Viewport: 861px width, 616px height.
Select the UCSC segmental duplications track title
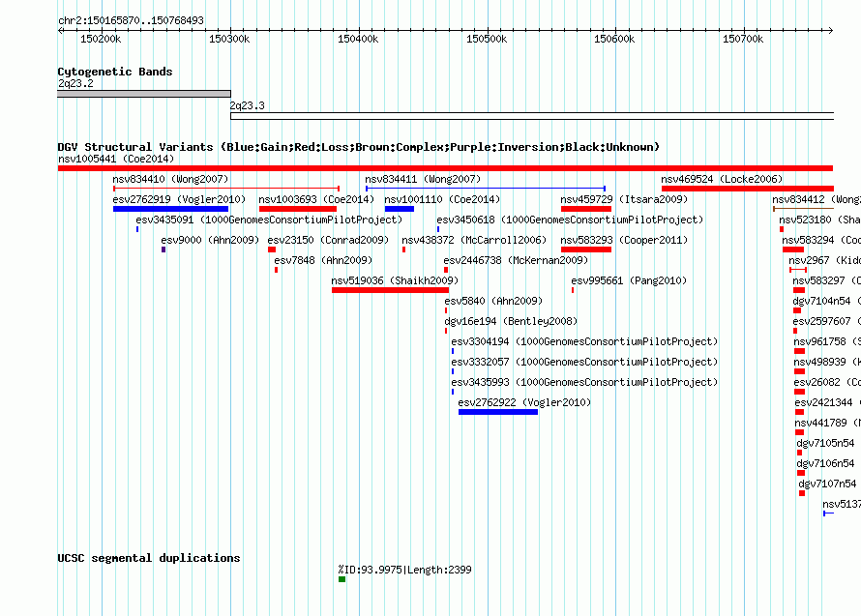[x=149, y=558]
